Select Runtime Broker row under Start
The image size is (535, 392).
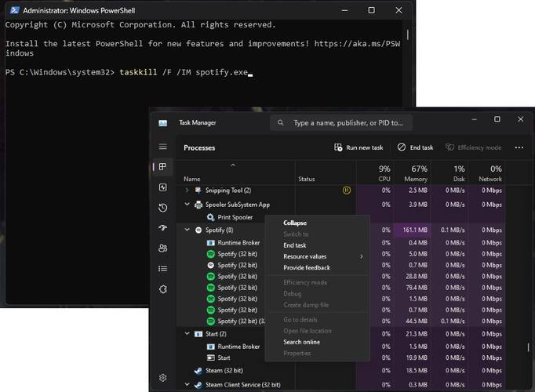coord(340,347)
